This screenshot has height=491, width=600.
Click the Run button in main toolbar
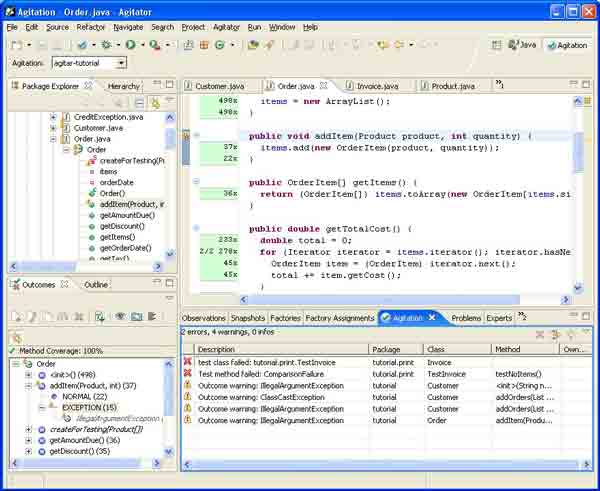point(130,45)
